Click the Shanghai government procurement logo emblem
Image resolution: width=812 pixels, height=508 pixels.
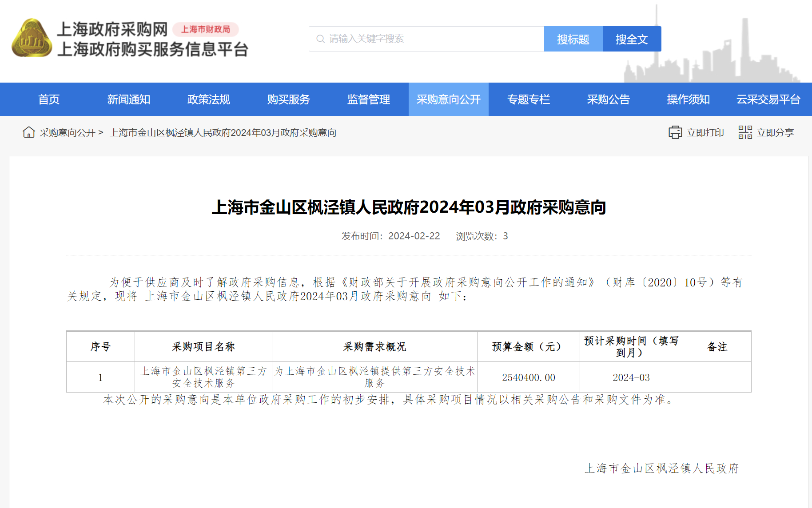click(x=32, y=38)
